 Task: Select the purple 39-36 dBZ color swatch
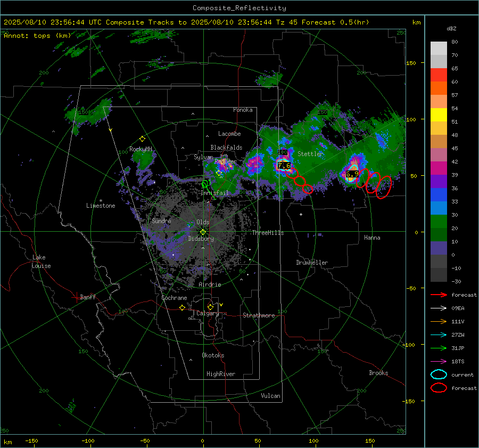pyautogui.click(x=439, y=182)
